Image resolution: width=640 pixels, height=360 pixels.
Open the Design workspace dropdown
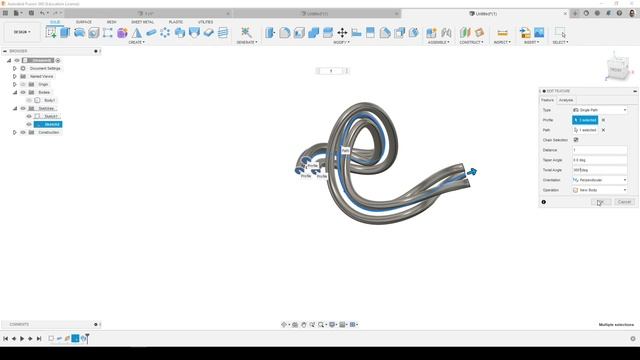22,32
